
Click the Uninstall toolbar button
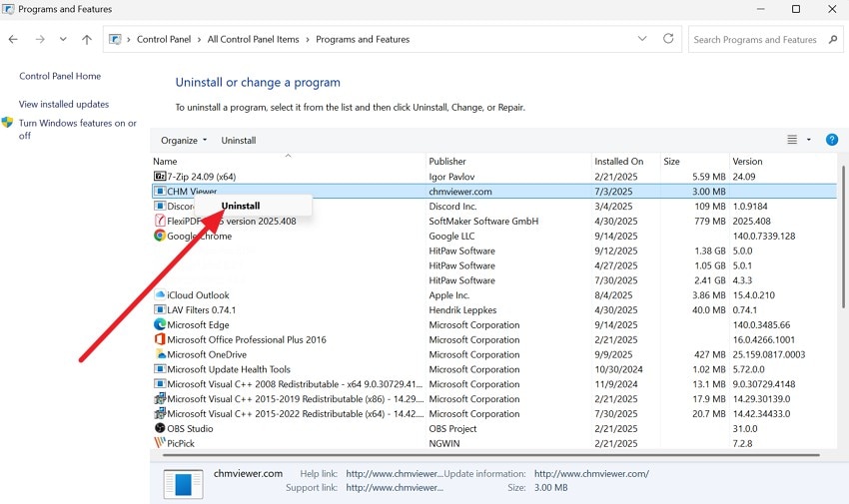click(239, 140)
